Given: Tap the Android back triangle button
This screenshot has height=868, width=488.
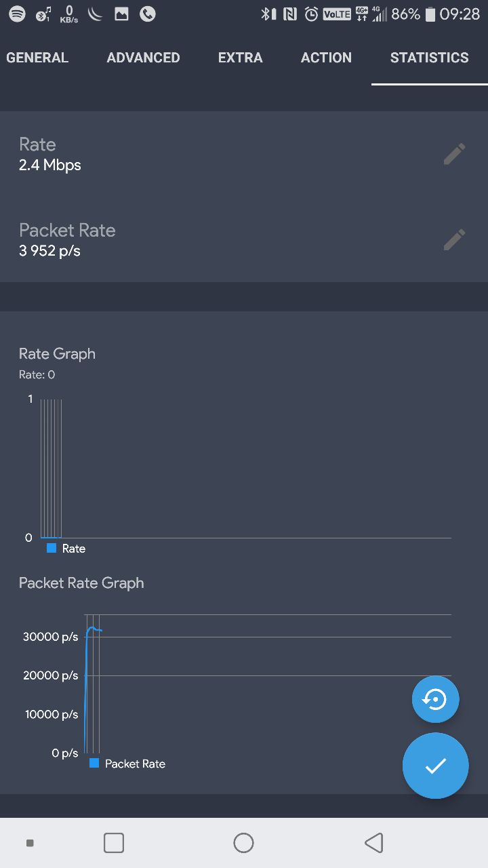Looking at the screenshot, I should pos(373,843).
